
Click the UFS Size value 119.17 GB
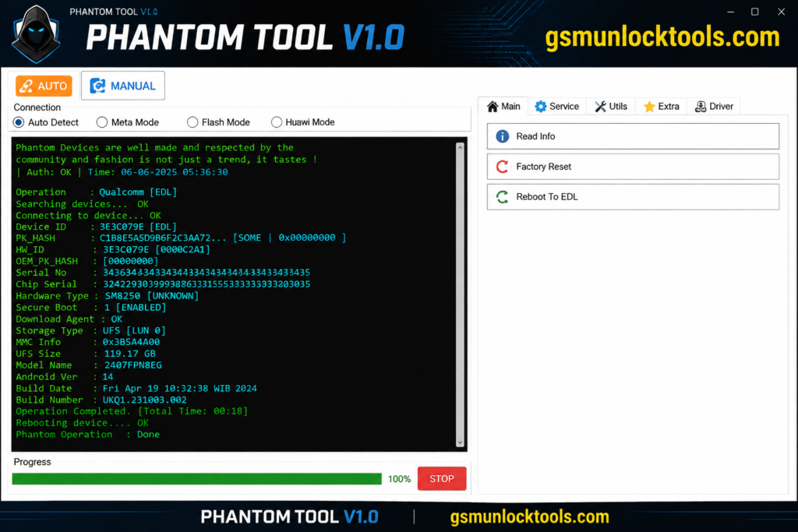[x=130, y=354]
